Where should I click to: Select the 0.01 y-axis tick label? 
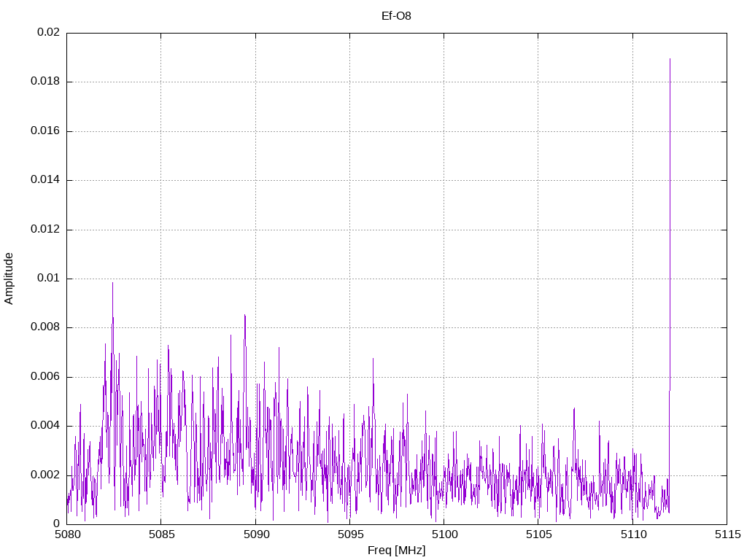pyautogui.click(x=48, y=279)
